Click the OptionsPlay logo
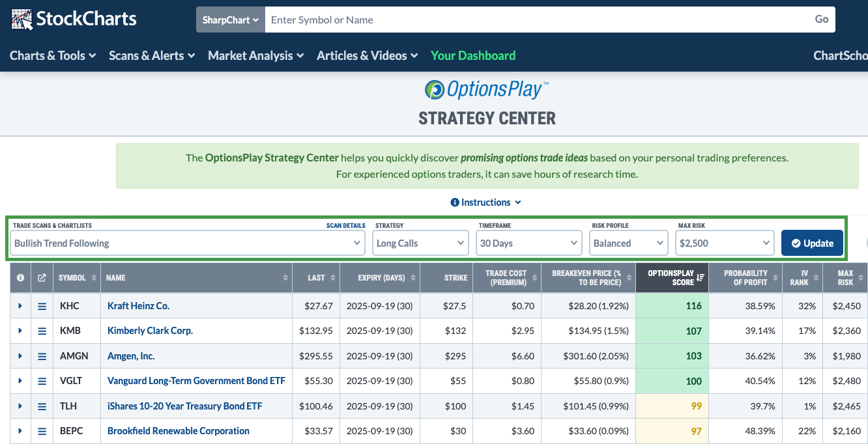The image size is (868, 444). (487, 89)
